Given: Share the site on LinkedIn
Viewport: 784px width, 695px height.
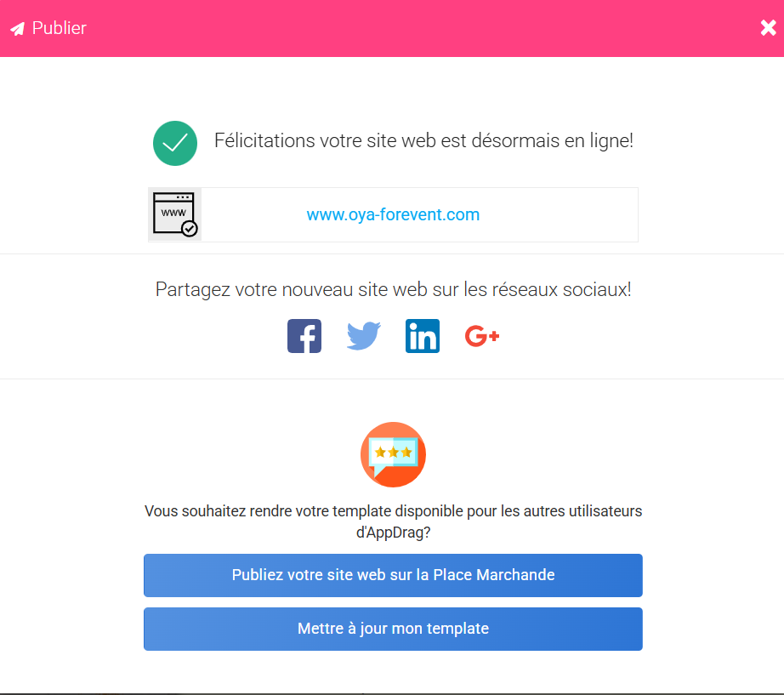Looking at the screenshot, I should (423, 336).
